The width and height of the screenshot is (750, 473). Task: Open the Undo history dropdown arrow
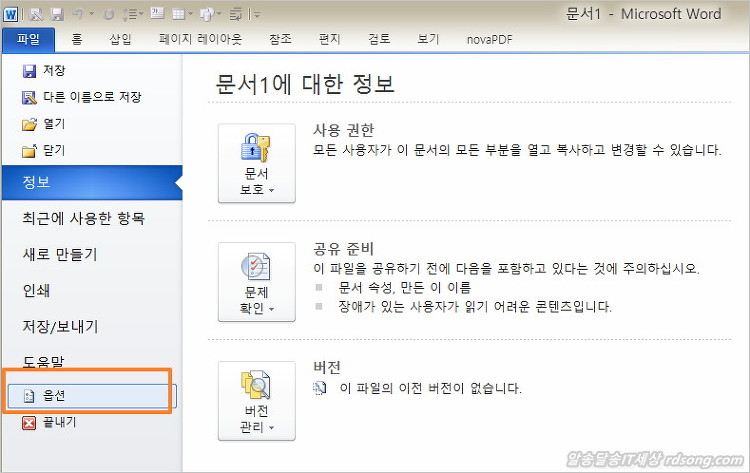tap(91, 15)
